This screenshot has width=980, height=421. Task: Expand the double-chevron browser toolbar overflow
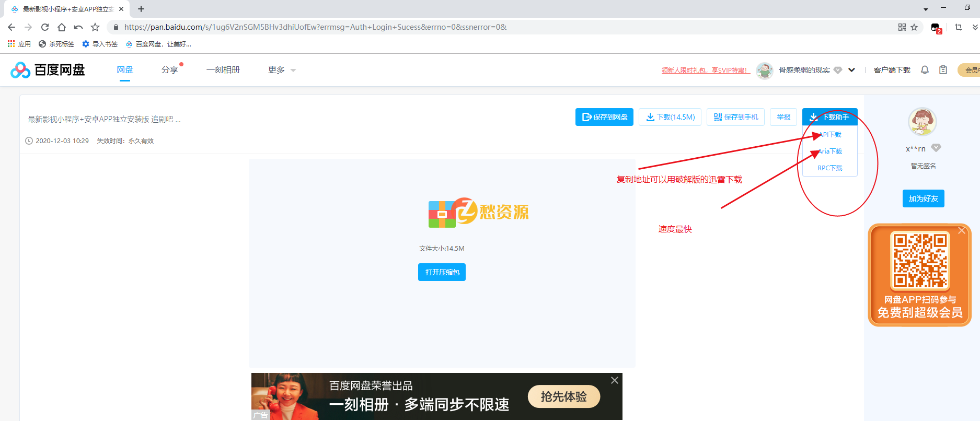[x=975, y=27]
